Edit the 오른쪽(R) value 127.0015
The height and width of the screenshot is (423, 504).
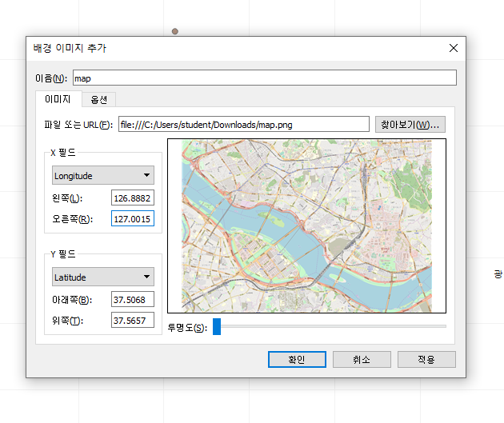(x=133, y=219)
